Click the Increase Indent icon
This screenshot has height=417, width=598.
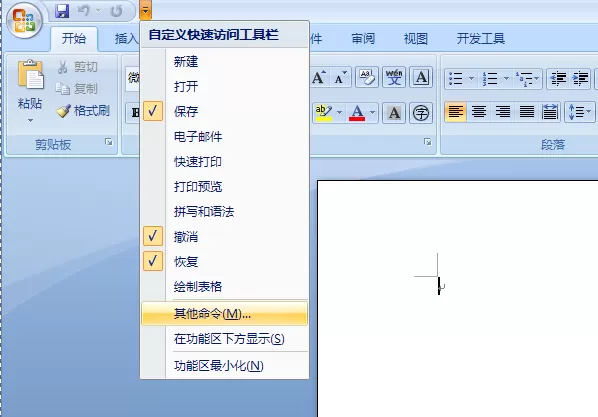pyautogui.click(x=580, y=79)
